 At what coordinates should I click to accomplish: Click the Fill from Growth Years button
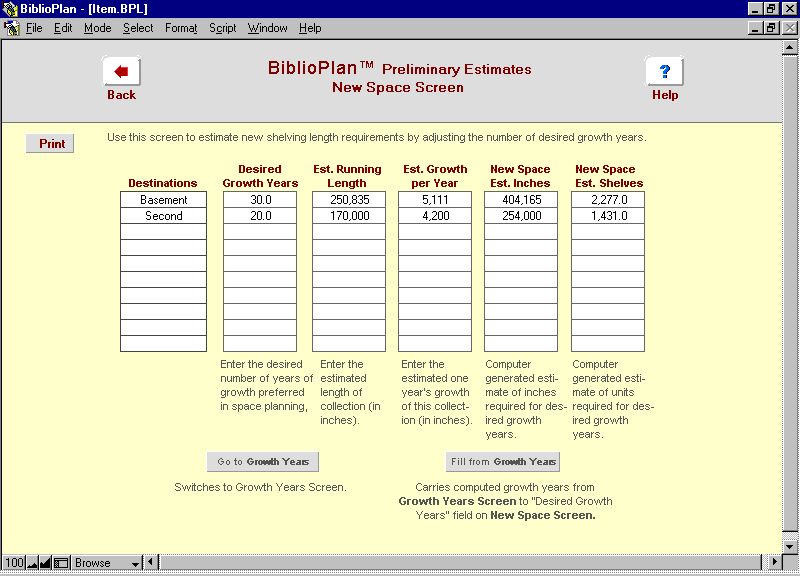[x=503, y=462]
